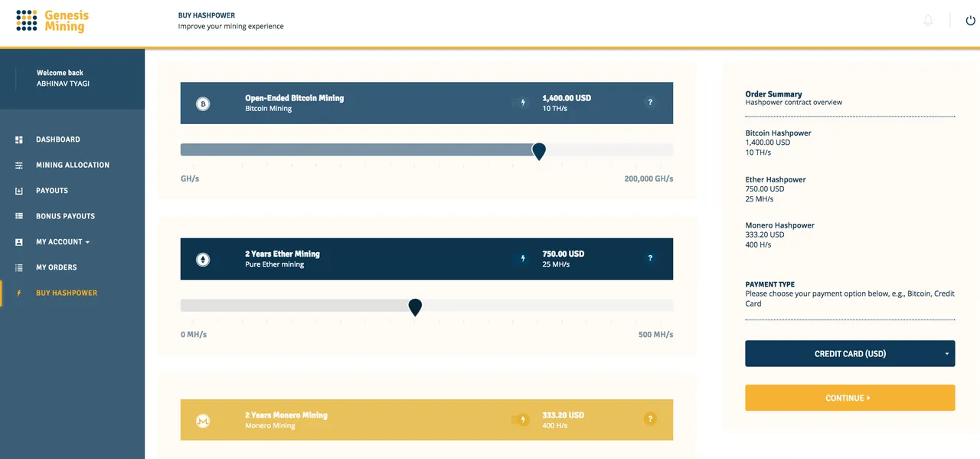
Task: Click the lightning icon in Monero Mining row
Action: pyautogui.click(x=523, y=419)
